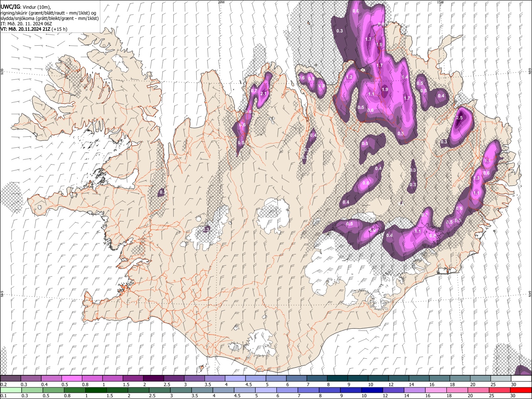Viewport: 532px width, 399px height.
Task: Select the 2.1 snowfall value on north coast
Action: pos(263,94)
